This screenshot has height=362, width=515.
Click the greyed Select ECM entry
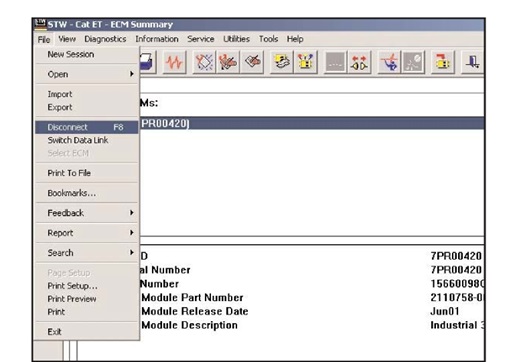point(87,153)
